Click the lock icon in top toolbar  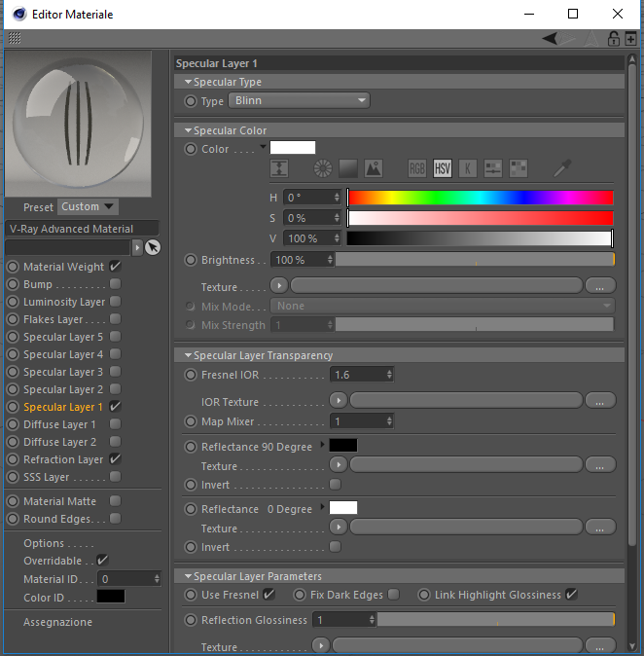613,39
